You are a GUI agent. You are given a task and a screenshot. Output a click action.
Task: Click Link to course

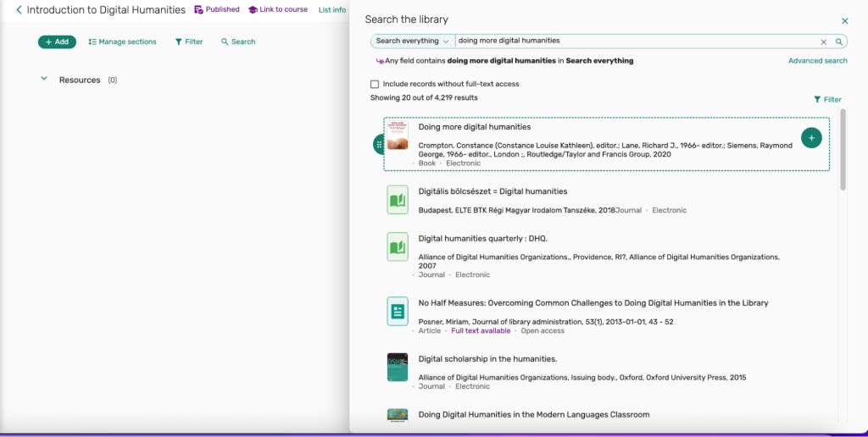coord(278,10)
